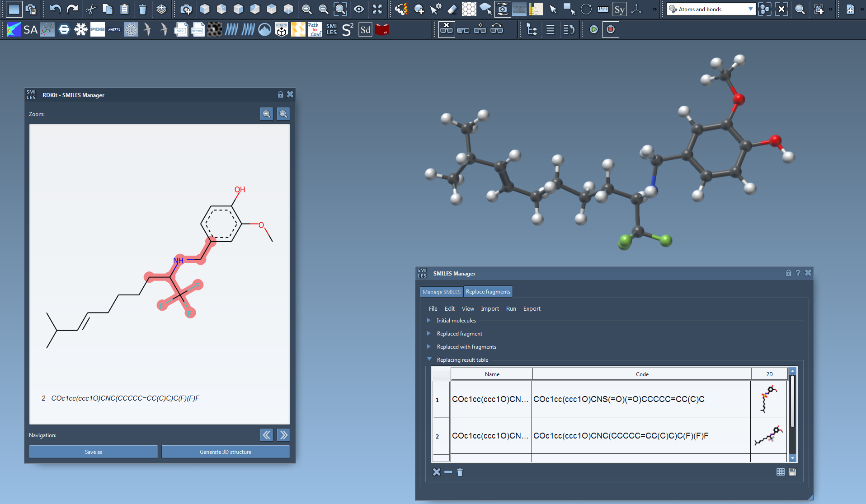Open the Export menu in SMILES Manager
866x504 pixels.
pos(532,308)
